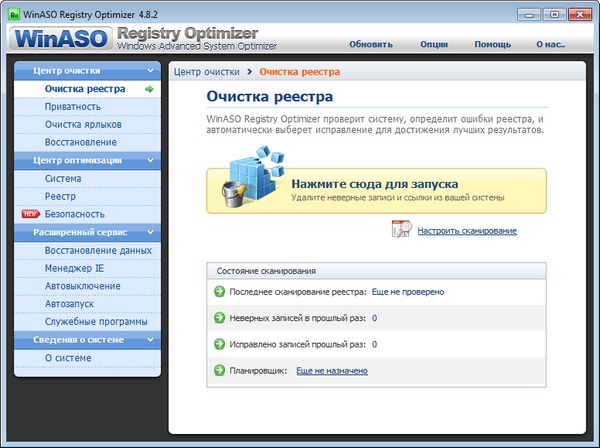Go to Центр очистки in the breadcrumb
Screen dimensions: 600x448
point(207,72)
